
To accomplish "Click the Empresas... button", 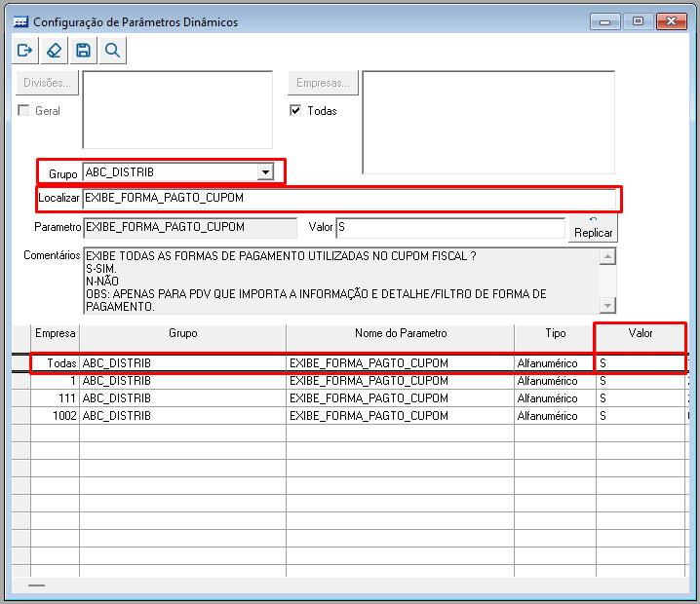I will click(x=323, y=83).
